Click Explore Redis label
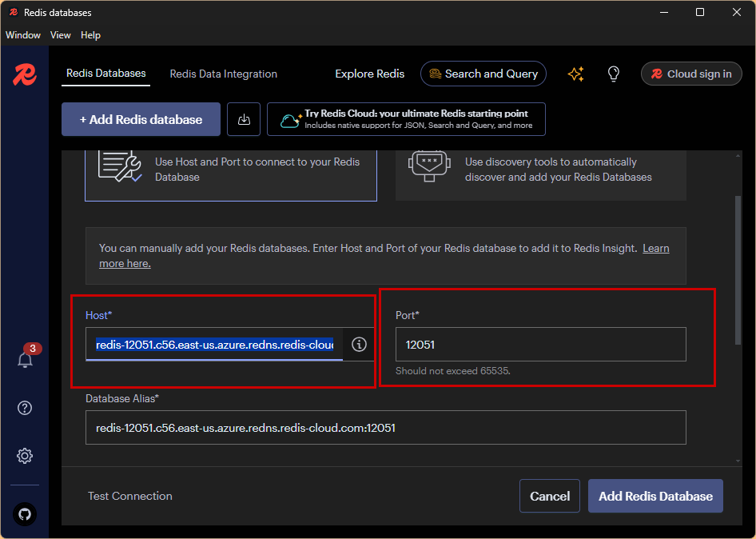 click(370, 74)
